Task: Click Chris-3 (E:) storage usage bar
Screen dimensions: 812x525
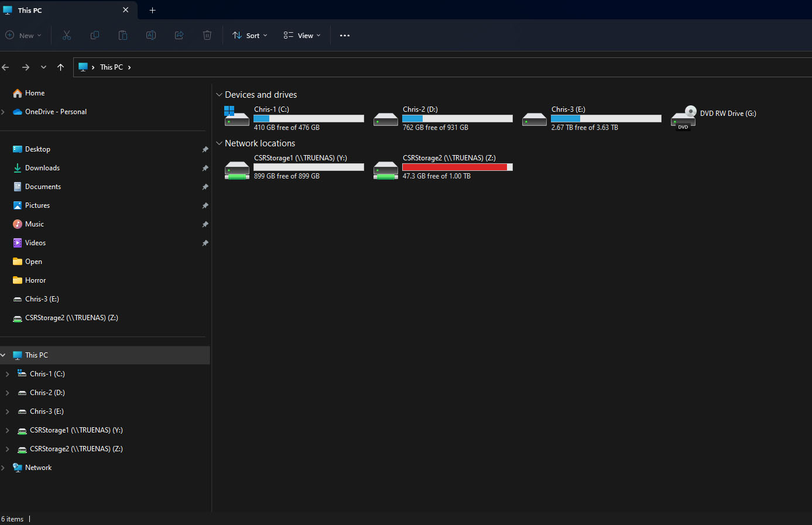Action: click(x=606, y=118)
